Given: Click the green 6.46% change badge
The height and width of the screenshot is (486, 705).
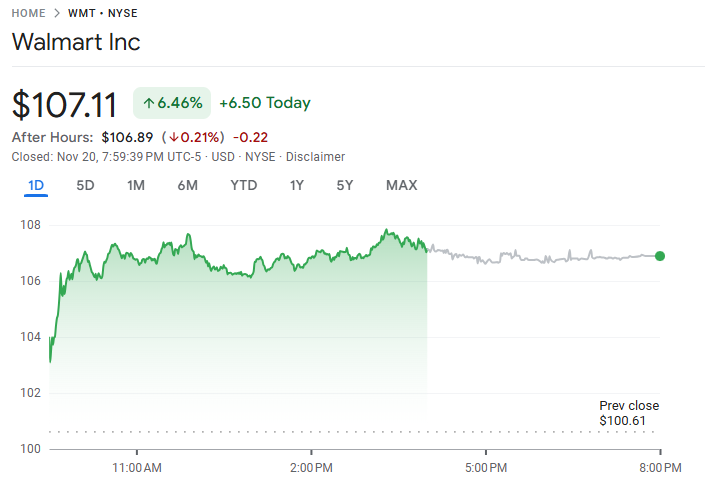Looking at the screenshot, I should pos(172,103).
